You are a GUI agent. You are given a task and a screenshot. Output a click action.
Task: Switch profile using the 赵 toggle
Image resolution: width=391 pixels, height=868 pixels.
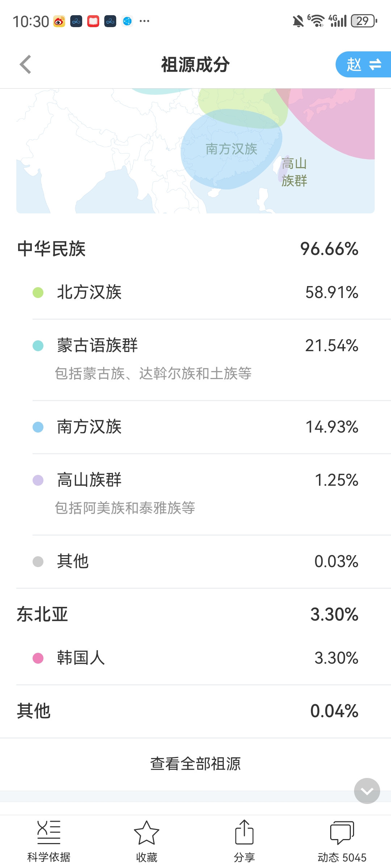(x=363, y=65)
